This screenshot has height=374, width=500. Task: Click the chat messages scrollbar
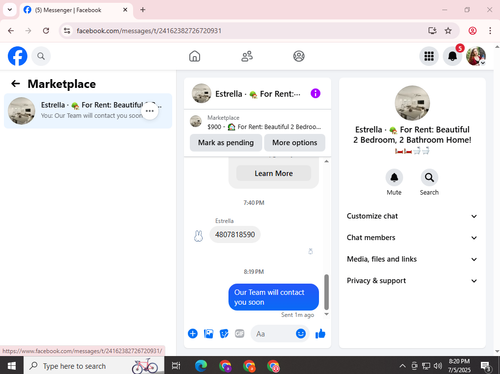[x=326, y=292]
